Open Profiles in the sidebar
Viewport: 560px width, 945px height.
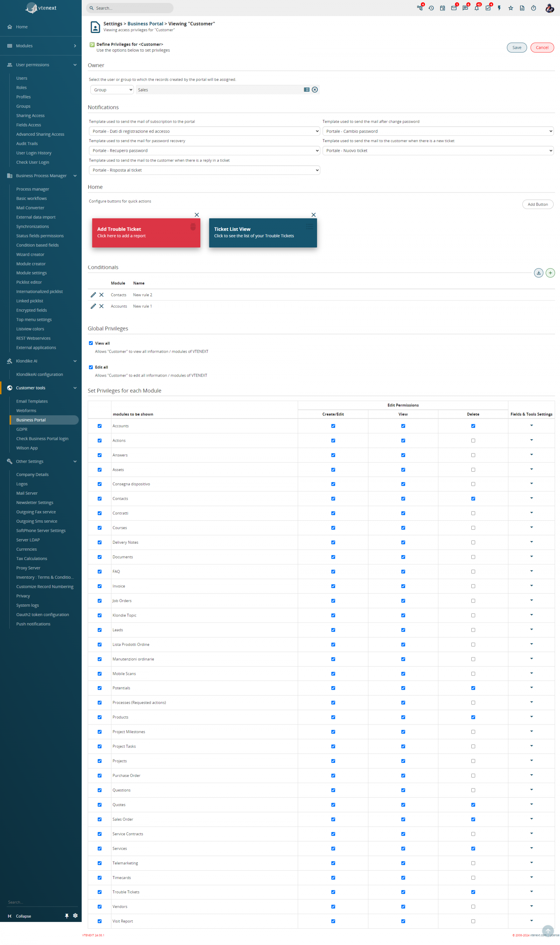tap(23, 97)
